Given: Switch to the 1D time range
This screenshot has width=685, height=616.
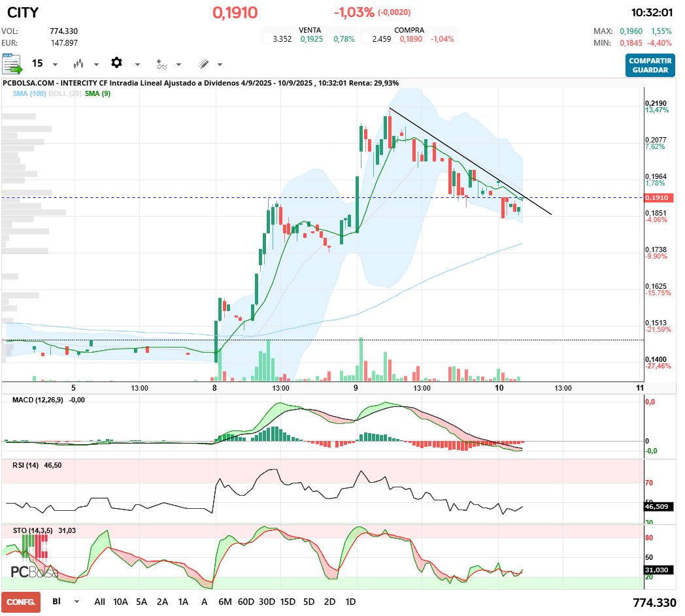Looking at the screenshot, I should (x=350, y=602).
